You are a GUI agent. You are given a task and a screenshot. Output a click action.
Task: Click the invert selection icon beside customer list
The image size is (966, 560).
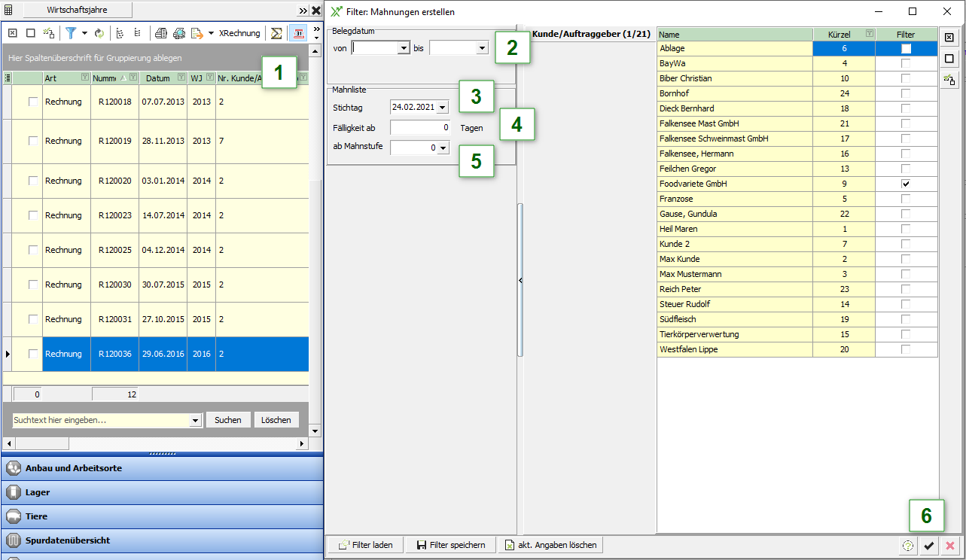(x=949, y=80)
